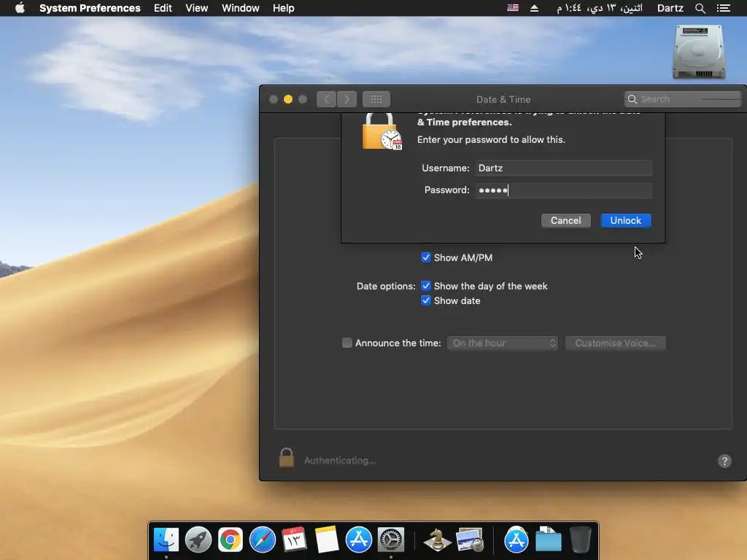
Task: Open the App Store icon beside folder in Dock
Action: click(x=516, y=540)
